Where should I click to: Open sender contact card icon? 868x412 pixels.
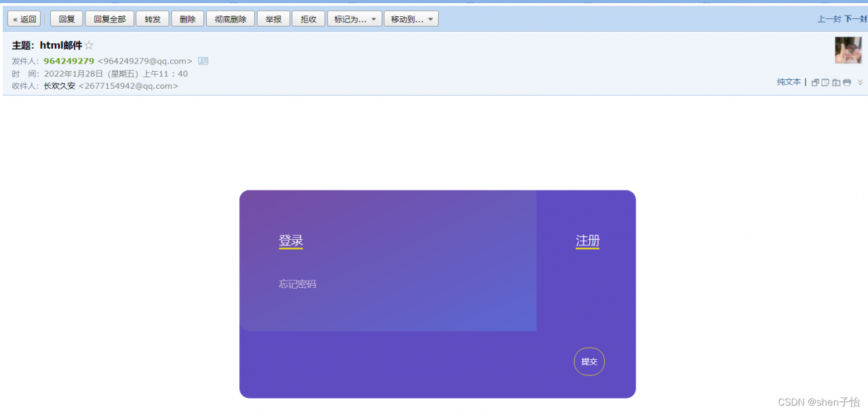click(203, 61)
